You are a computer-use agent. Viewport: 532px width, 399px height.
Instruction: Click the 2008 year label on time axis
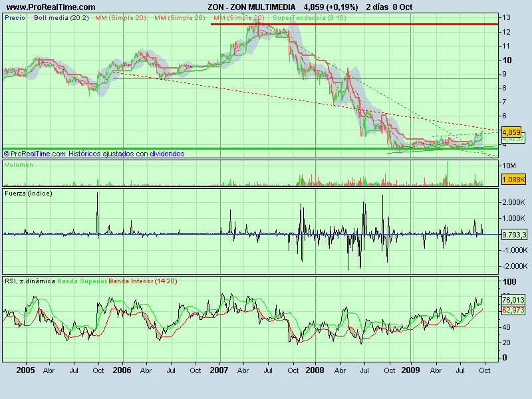(315, 370)
